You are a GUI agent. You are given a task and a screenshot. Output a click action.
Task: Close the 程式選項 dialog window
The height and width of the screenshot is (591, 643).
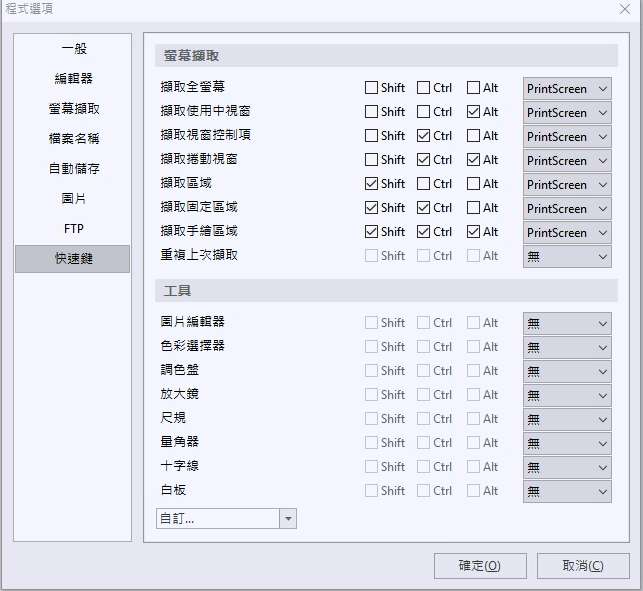coord(625,9)
